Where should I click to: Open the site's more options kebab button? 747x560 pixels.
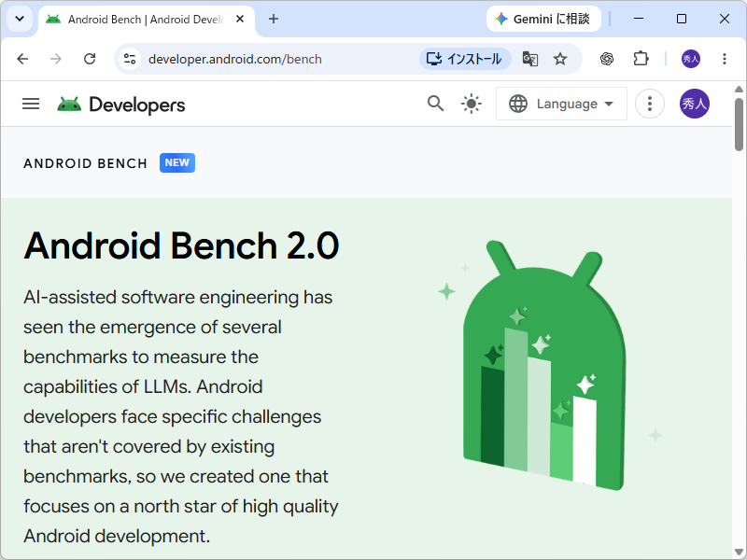point(650,104)
